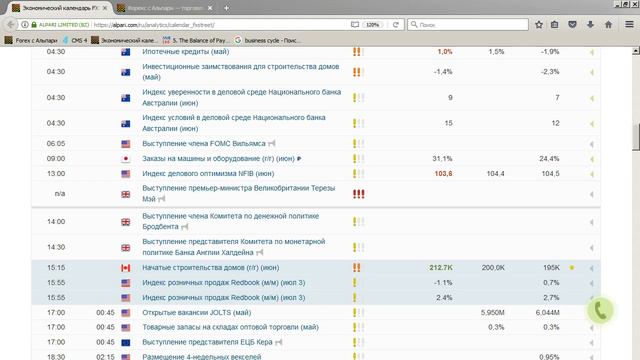Screen dimensions: 640x360
Task: Open Ипотечные кредиты (май) link
Action: pyautogui.click(x=186, y=51)
